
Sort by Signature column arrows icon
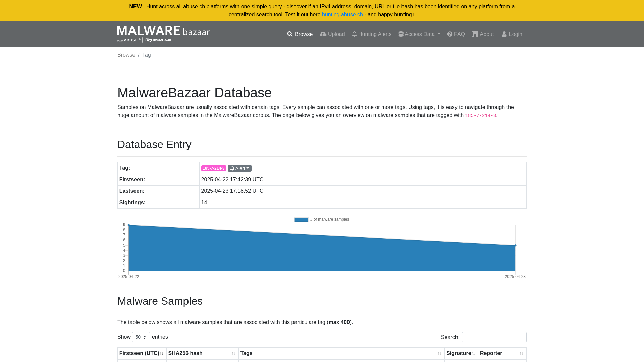[x=473, y=354]
